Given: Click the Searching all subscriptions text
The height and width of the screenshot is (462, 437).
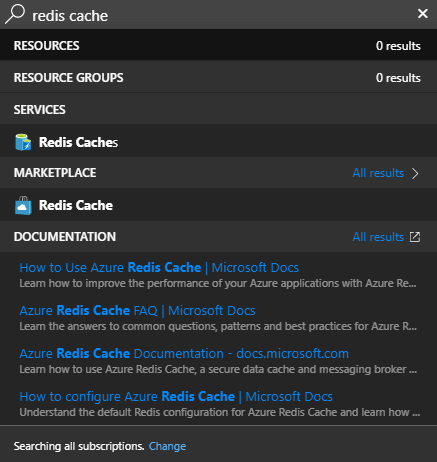Looking at the screenshot, I should click(79, 446).
